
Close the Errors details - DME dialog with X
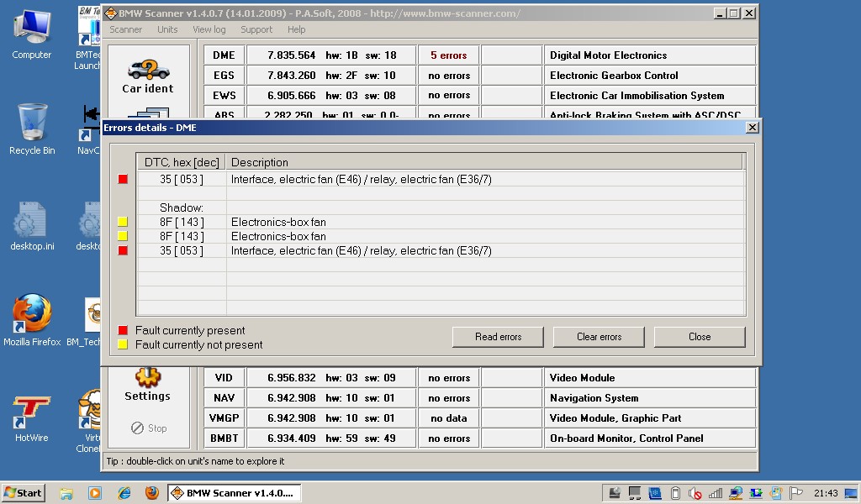(x=753, y=127)
